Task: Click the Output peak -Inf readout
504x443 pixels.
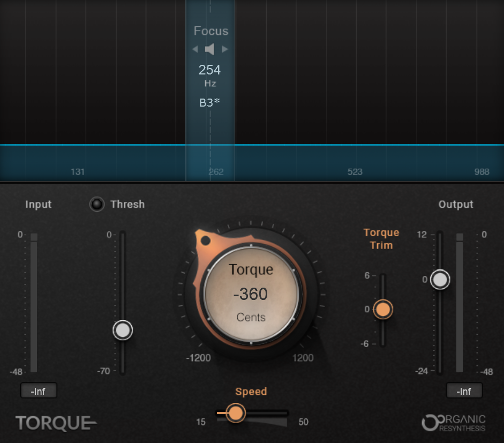Action: [464, 391]
